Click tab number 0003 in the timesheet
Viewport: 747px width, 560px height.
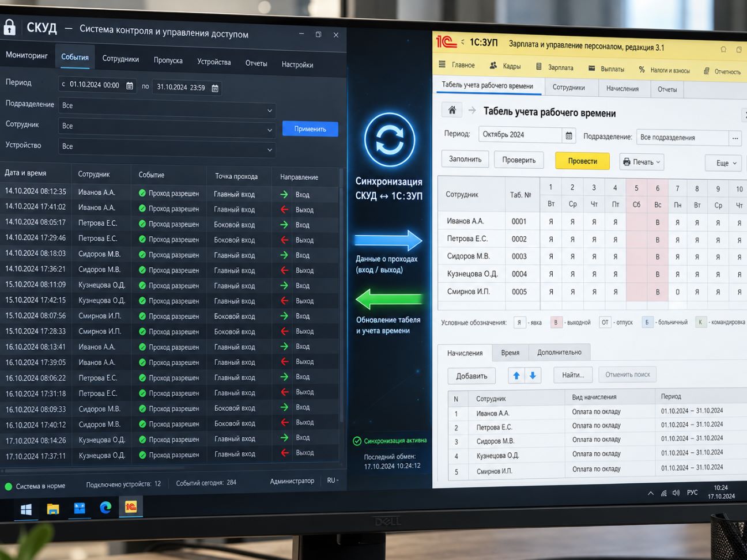(x=519, y=256)
